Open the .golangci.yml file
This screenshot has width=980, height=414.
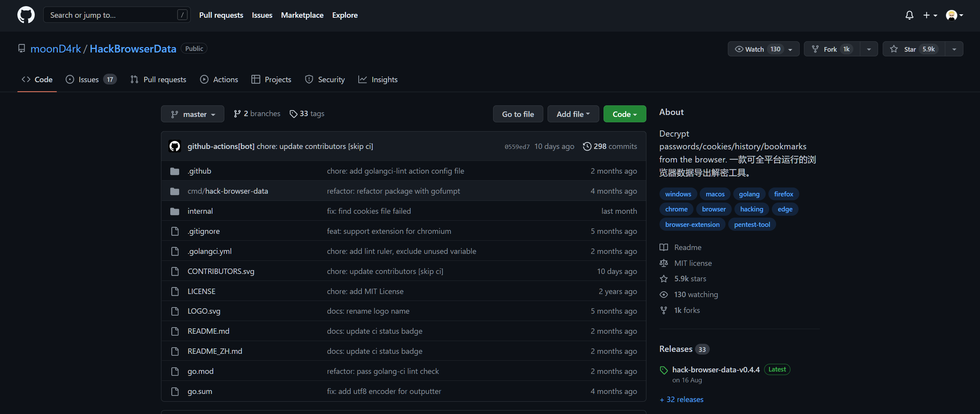(x=210, y=251)
